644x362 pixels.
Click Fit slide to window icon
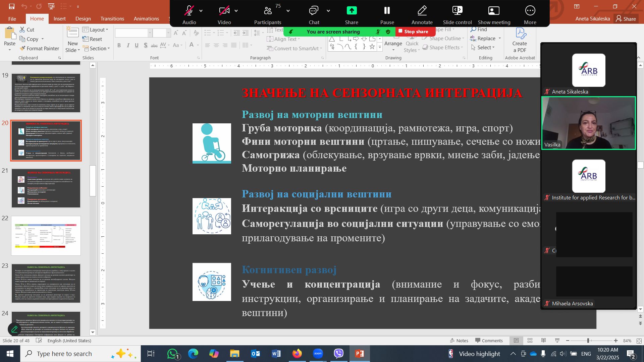point(639,341)
